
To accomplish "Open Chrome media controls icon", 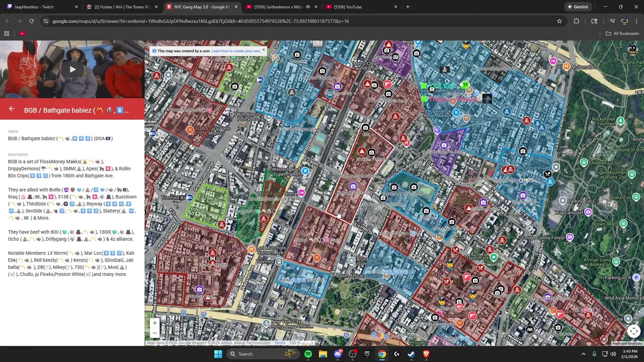I will click(x=612, y=21).
